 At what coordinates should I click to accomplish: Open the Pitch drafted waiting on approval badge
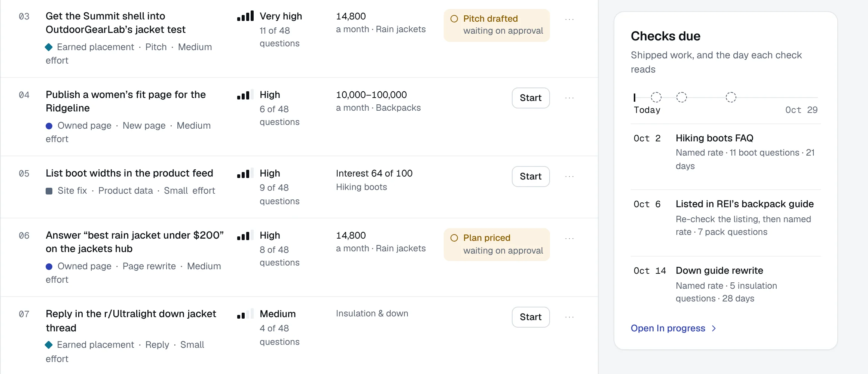[x=496, y=25]
